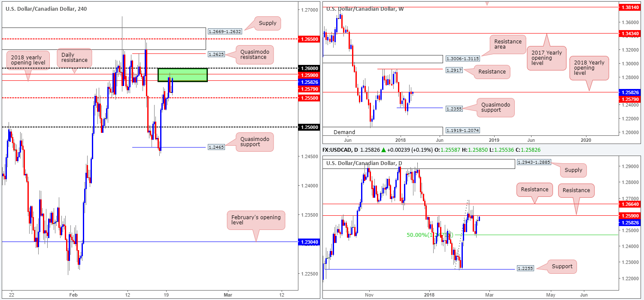Click the 2018 Yearly opening level callout on the weekly chart
This screenshot has width=644, height=300.
(589, 68)
